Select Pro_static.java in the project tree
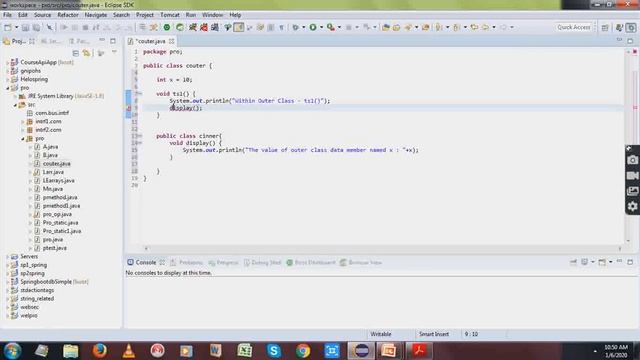This screenshot has width=640, height=360. pos(60,223)
